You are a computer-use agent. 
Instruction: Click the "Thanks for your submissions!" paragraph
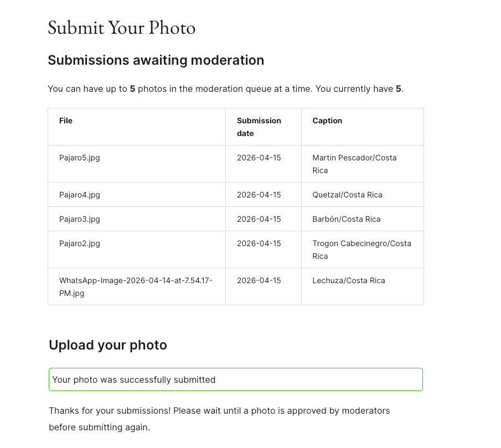219,419
